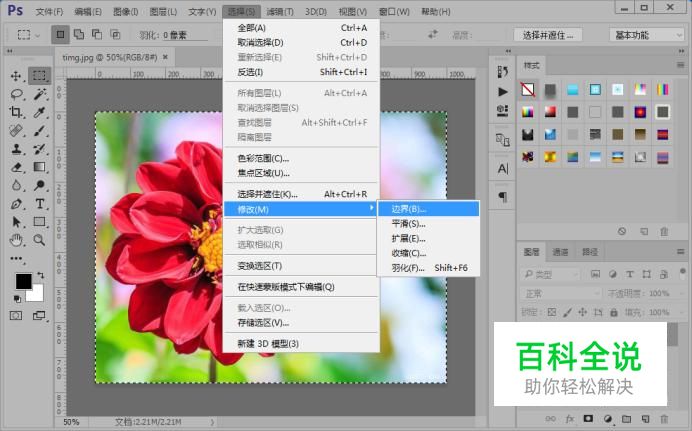Select the Magic Wand tool
The width and height of the screenshot is (692, 431).
tap(40, 94)
